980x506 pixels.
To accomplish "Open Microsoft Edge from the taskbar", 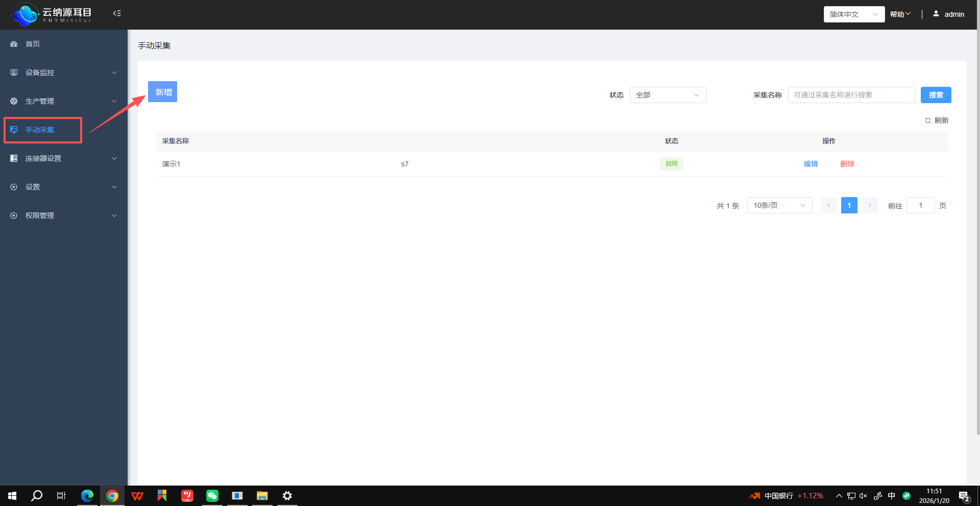I will pos(87,496).
